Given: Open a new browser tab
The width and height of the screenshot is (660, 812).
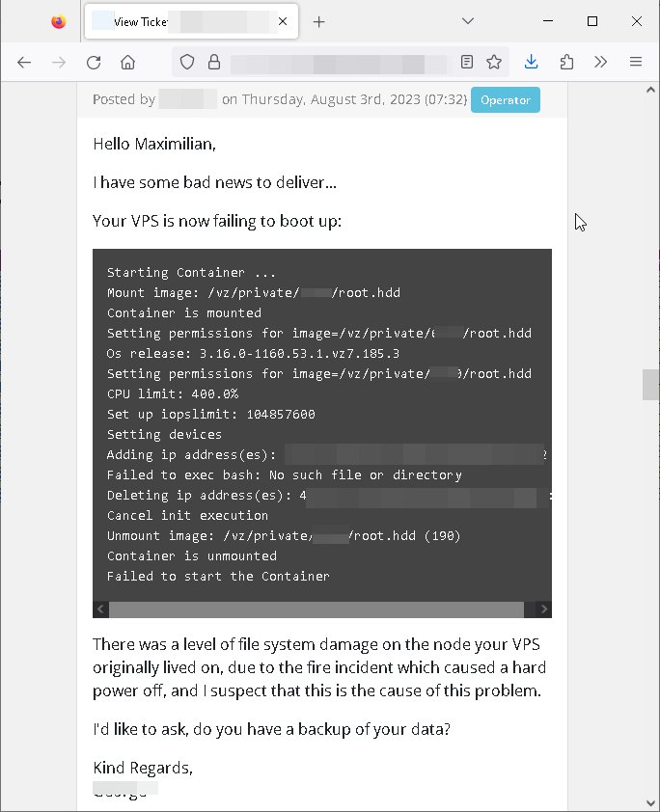Looking at the screenshot, I should pyautogui.click(x=319, y=22).
